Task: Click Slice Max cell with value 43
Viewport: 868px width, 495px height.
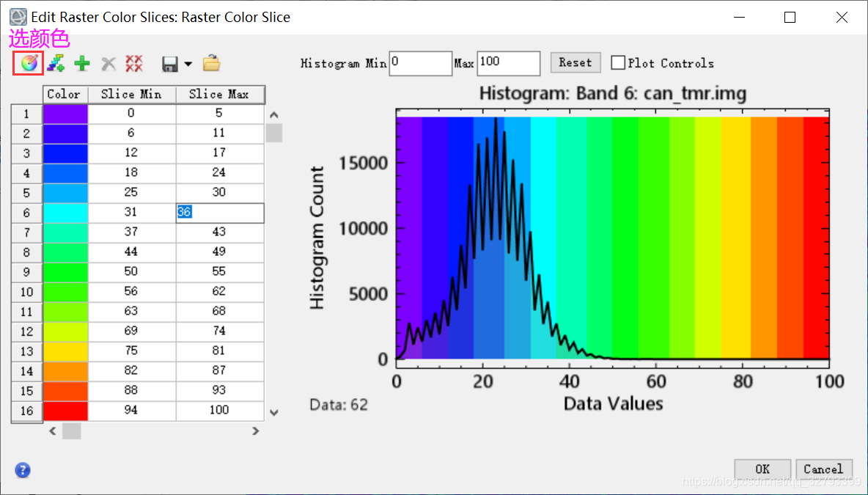Action: coord(220,232)
